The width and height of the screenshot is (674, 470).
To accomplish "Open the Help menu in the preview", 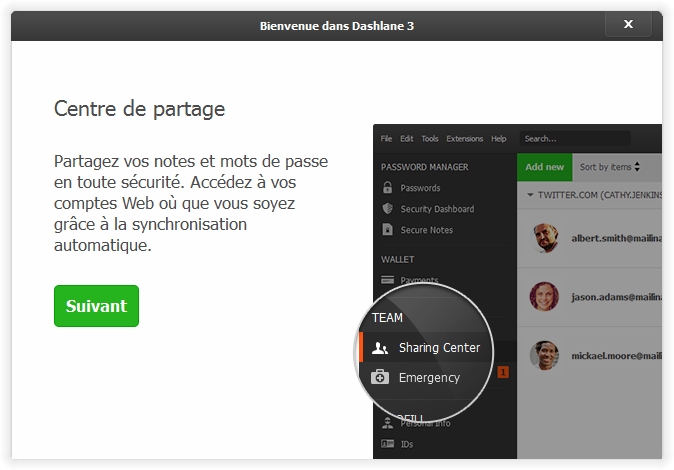I will [499, 138].
